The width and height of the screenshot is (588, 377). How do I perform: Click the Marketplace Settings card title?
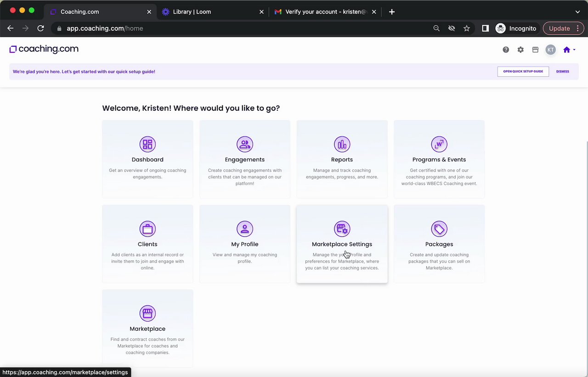tap(342, 244)
